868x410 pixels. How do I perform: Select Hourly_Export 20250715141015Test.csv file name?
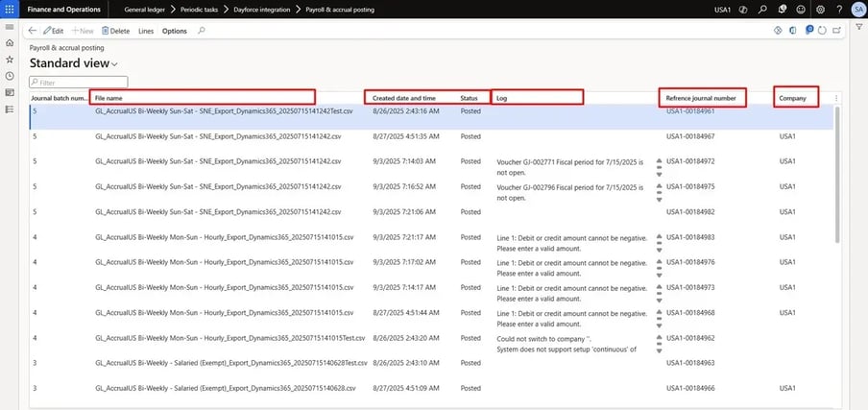[229, 338]
